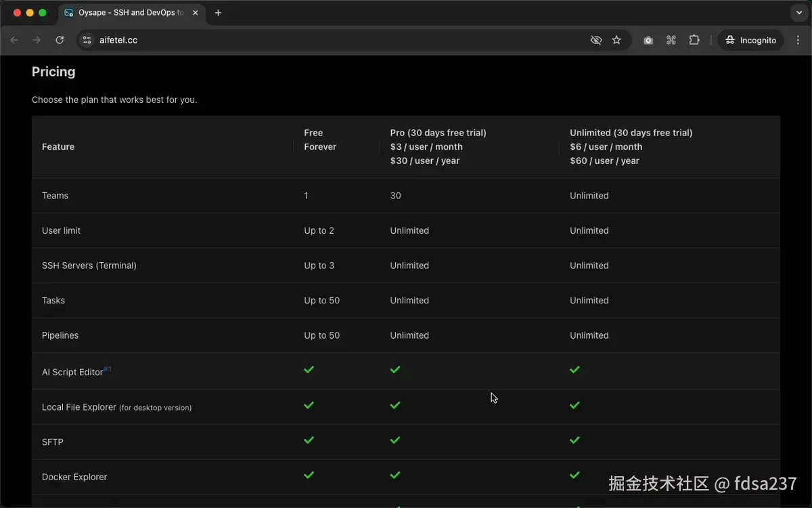Click the #1 footnote link on AI Script Editor
The image size is (812, 508).
tap(107, 369)
